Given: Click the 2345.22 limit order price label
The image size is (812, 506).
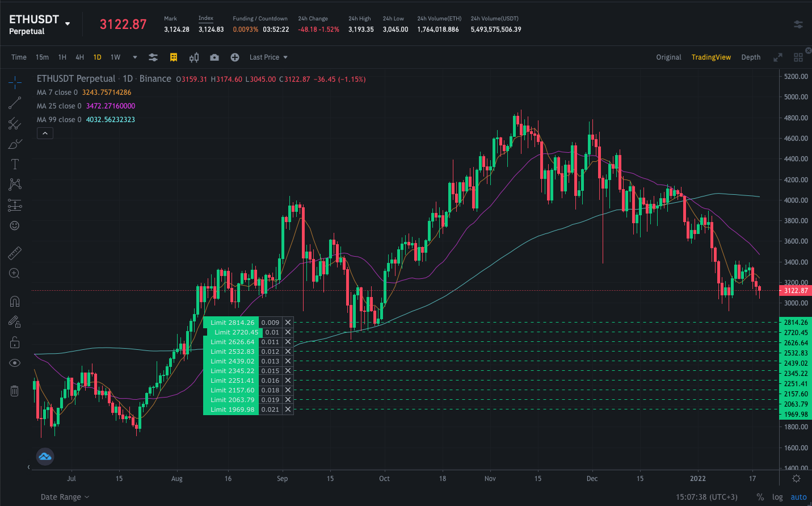Looking at the screenshot, I should [232, 371].
